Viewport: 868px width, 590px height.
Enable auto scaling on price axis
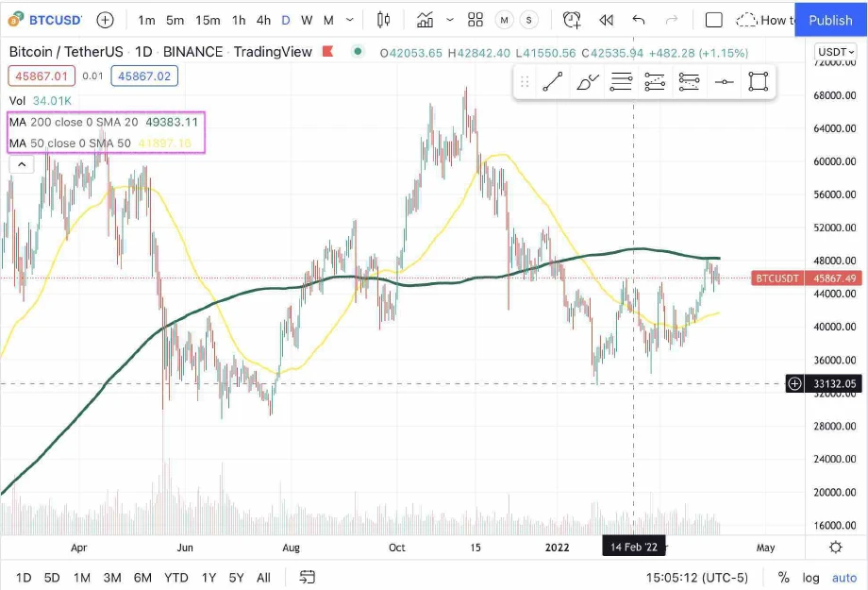point(843,577)
